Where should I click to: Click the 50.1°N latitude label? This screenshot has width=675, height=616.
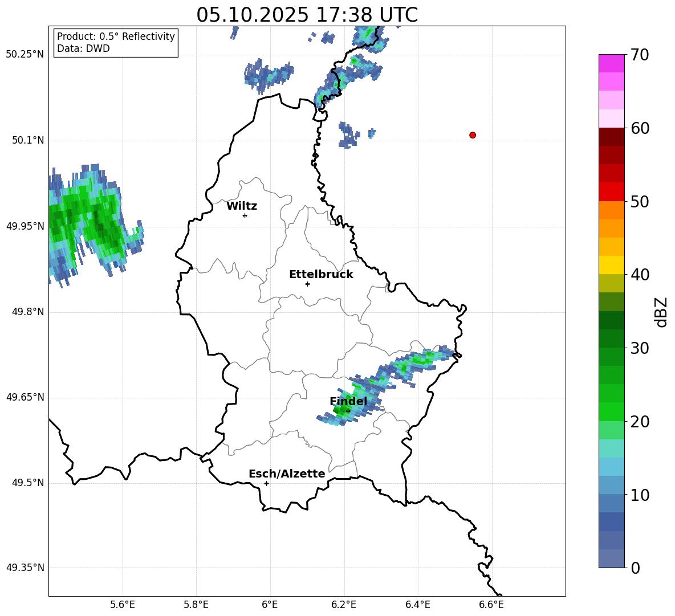point(28,140)
